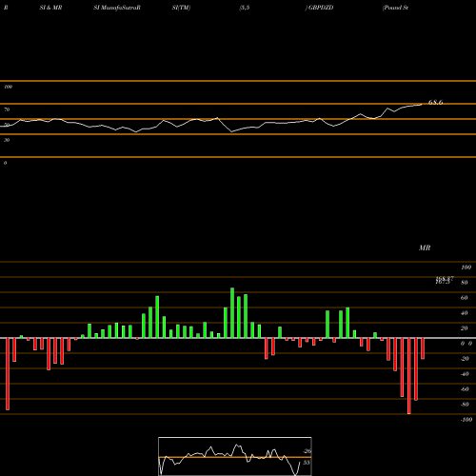
Task: Click the longest red bar near chart end
Action: tap(408, 376)
